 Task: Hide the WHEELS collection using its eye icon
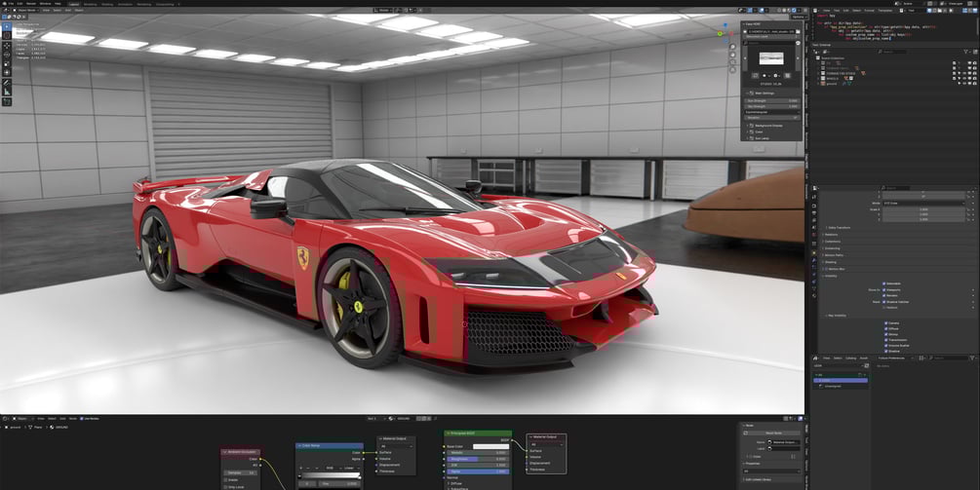pyautogui.click(x=963, y=78)
